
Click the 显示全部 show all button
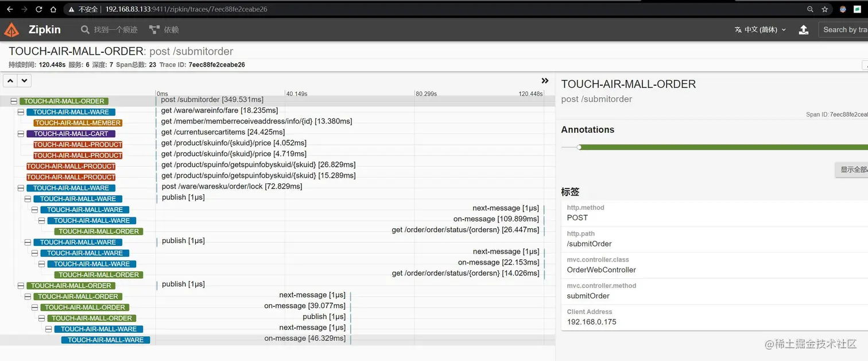point(852,170)
